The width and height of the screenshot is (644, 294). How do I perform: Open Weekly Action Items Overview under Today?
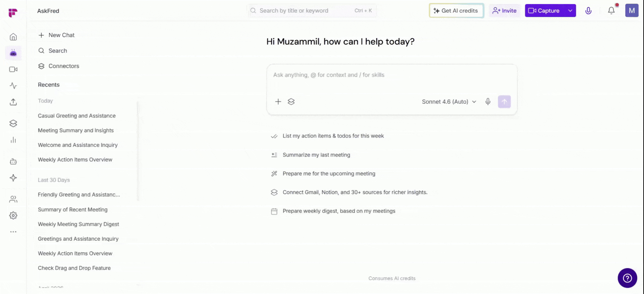[75, 160]
